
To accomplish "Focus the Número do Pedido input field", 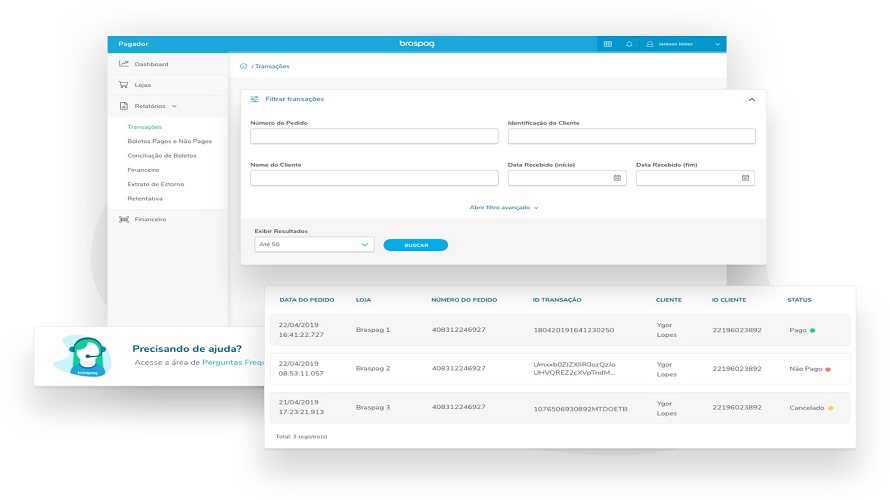I will tap(374, 136).
